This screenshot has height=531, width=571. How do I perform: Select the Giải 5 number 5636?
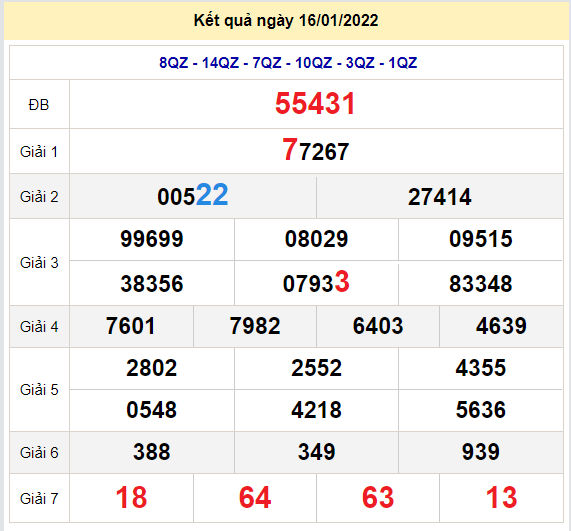[x=481, y=410]
